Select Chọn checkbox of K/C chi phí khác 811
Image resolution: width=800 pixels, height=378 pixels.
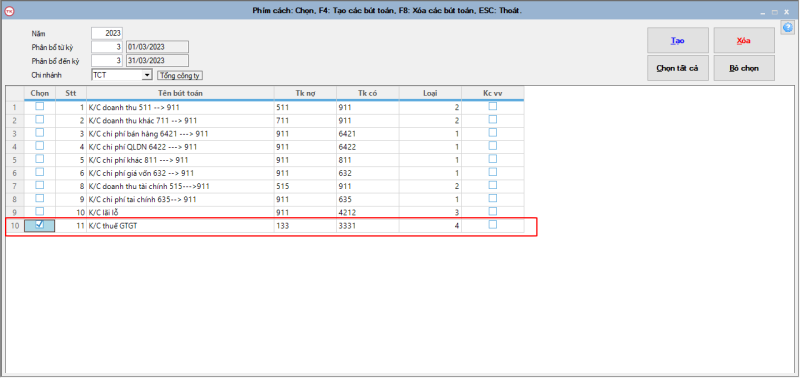pos(39,159)
